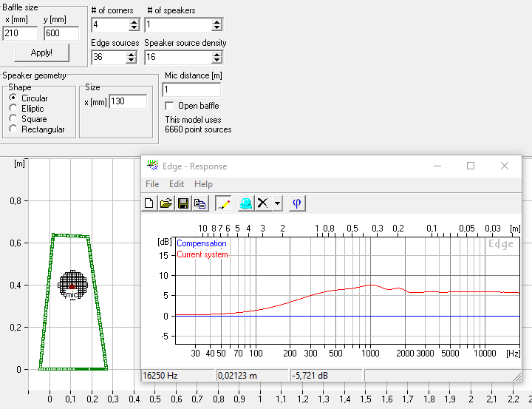The width and height of the screenshot is (532, 409).
Task: Click the Compensation legend label
Action: (202, 243)
